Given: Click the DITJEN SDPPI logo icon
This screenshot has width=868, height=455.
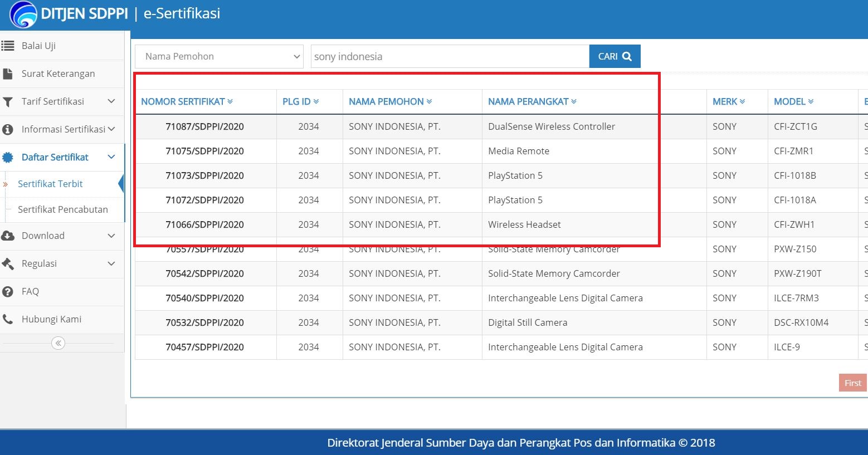Looking at the screenshot, I should pyautogui.click(x=23, y=14).
